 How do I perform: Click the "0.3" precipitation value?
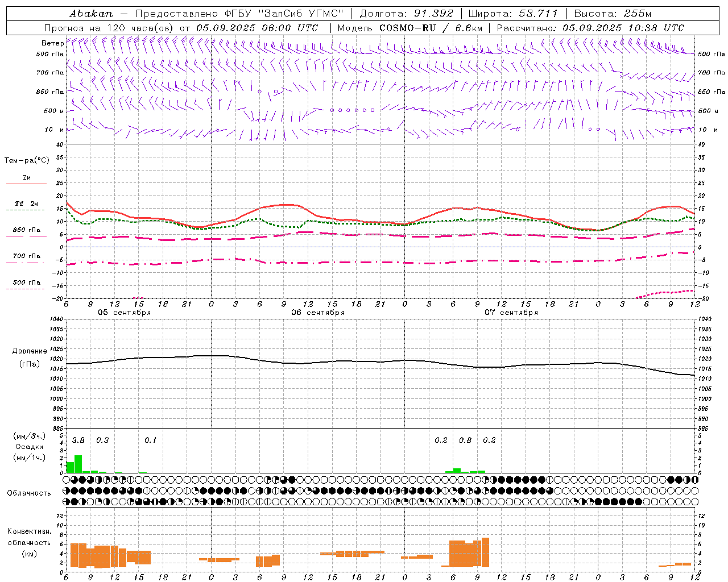pyautogui.click(x=102, y=440)
